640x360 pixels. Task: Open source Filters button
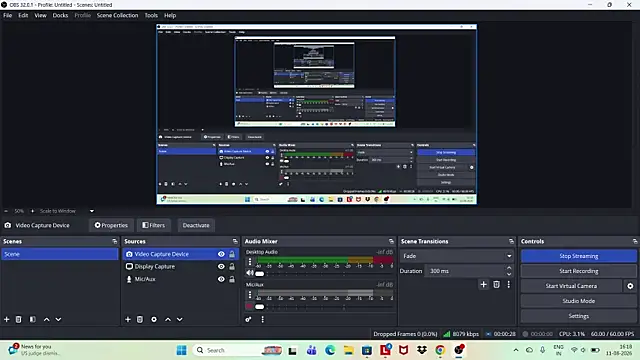[154, 225]
